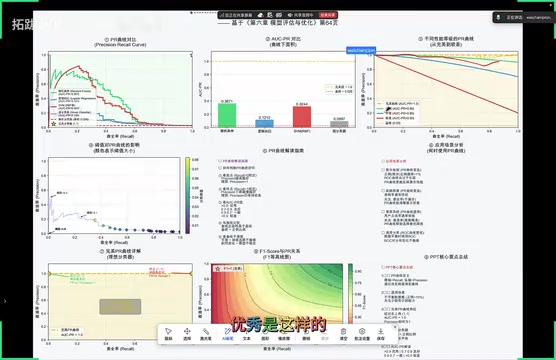The image size is (556, 360).
Task: Activate the 激光笔 laser pointer tool
Action: click(206, 334)
